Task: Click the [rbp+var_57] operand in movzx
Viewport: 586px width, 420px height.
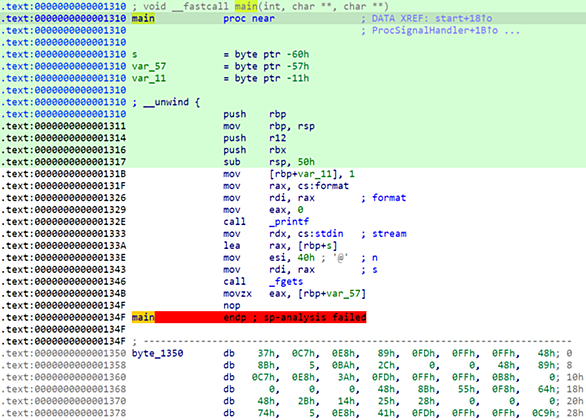Action: [331, 293]
